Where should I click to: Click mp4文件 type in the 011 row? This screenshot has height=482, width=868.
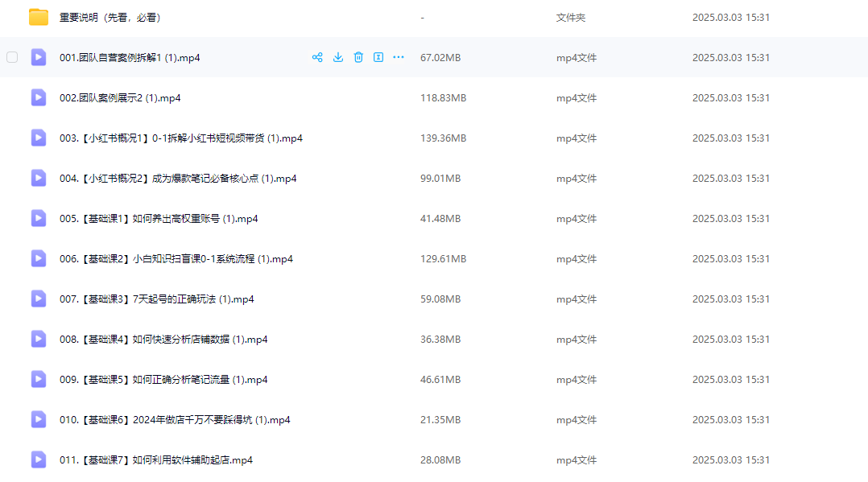coord(577,459)
